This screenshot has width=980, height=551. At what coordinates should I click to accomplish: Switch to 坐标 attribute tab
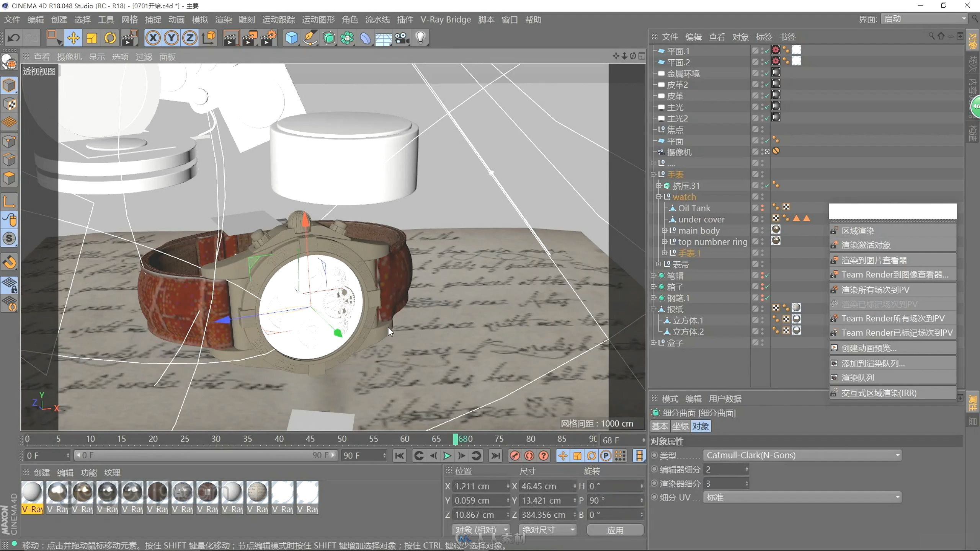(x=680, y=426)
